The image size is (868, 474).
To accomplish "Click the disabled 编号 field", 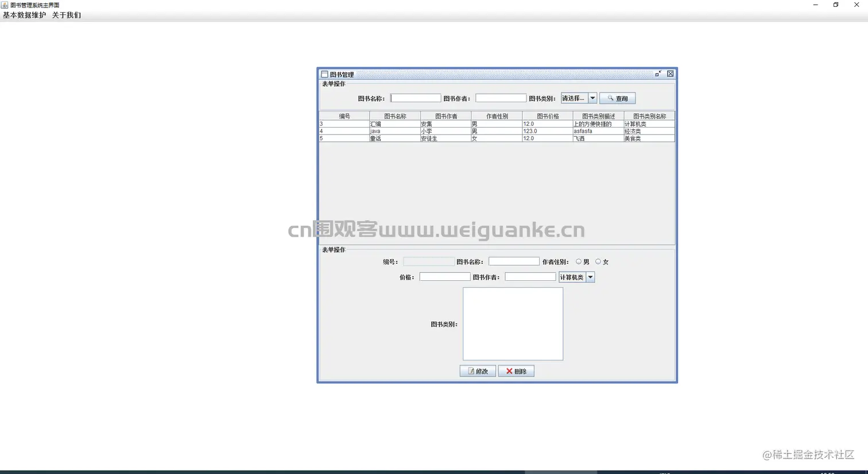I will [429, 261].
